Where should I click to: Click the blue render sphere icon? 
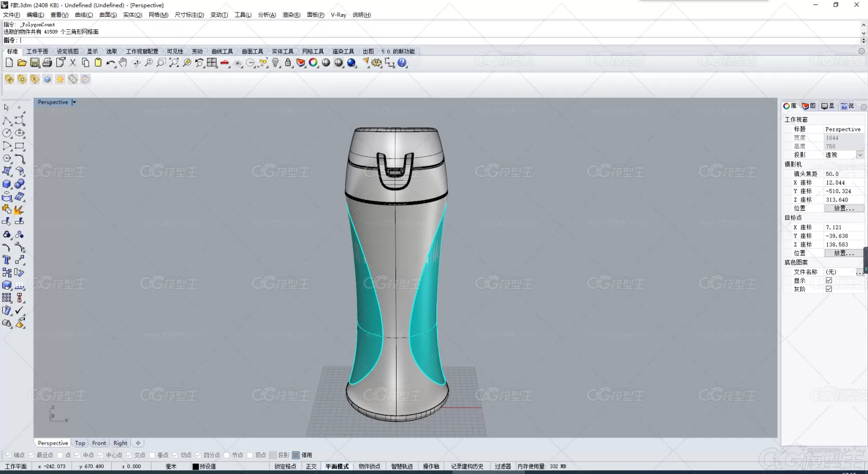coord(352,63)
